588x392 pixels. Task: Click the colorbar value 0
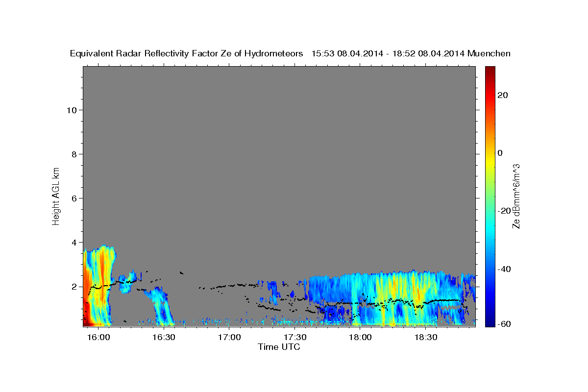[499, 153]
